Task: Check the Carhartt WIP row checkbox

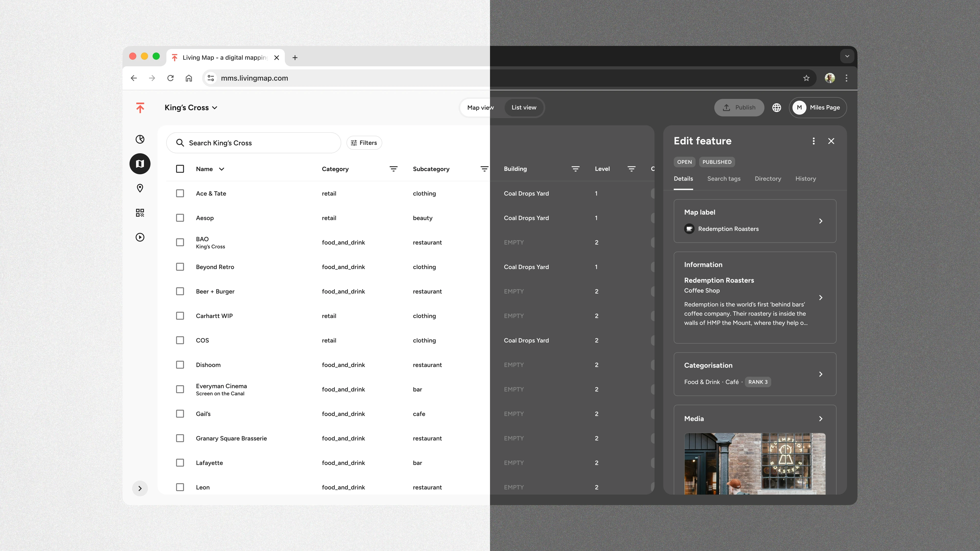Action: click(x=180, y=316)
